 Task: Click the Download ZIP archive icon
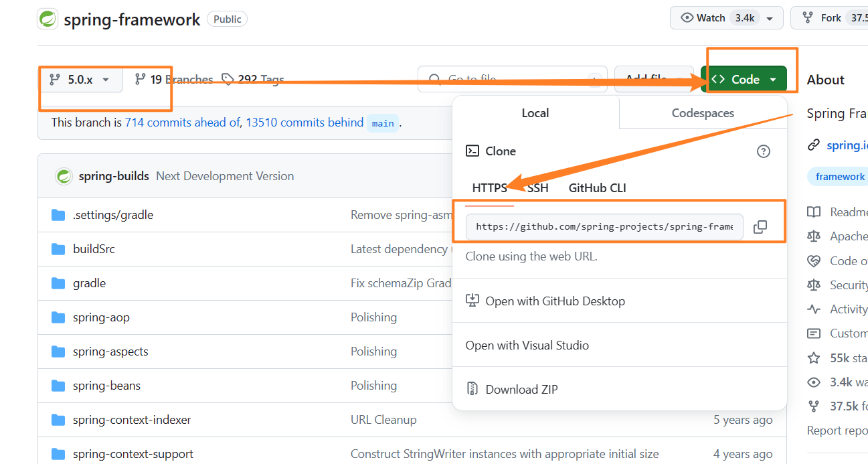472,389
